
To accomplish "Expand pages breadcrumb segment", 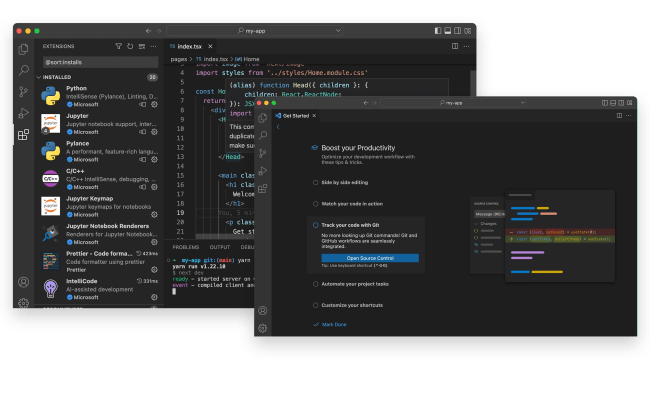I will tap(179, 59).
